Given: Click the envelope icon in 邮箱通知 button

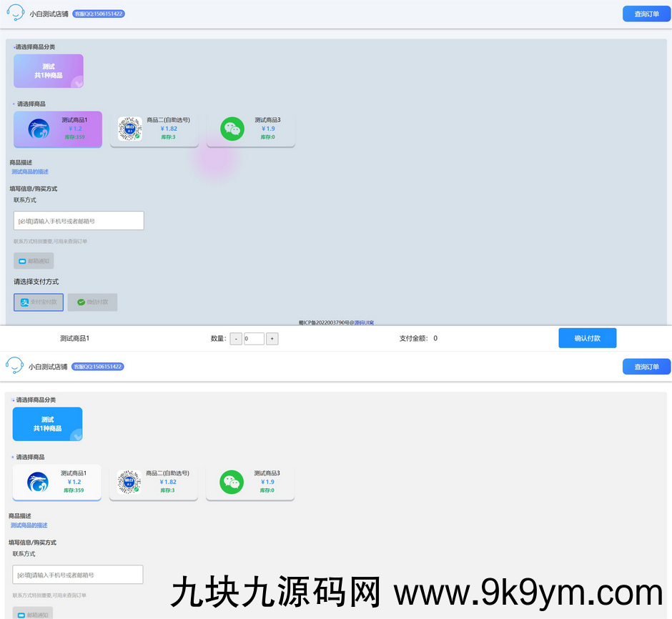Looking at the screenshot, I should coord(21,260).
